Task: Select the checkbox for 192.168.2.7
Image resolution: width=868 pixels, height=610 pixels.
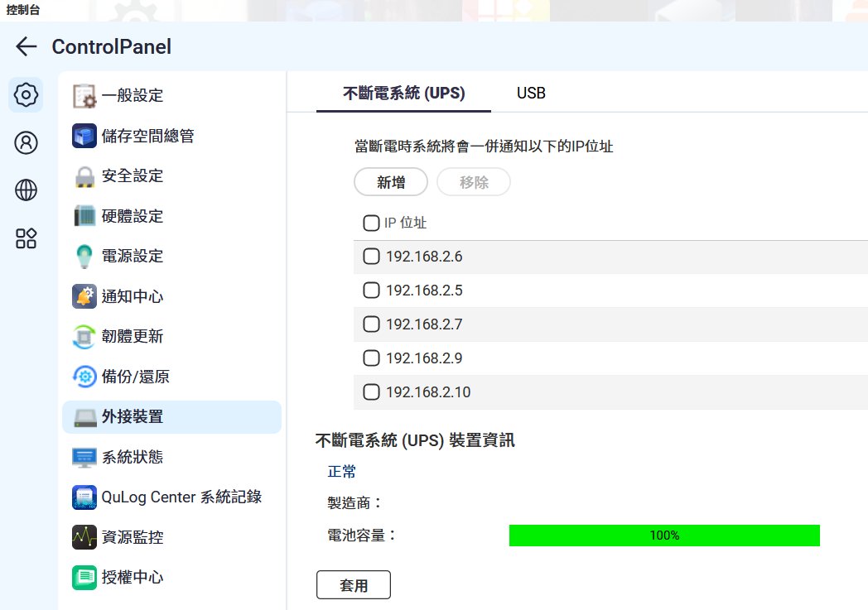Action: tap(372, 324)
